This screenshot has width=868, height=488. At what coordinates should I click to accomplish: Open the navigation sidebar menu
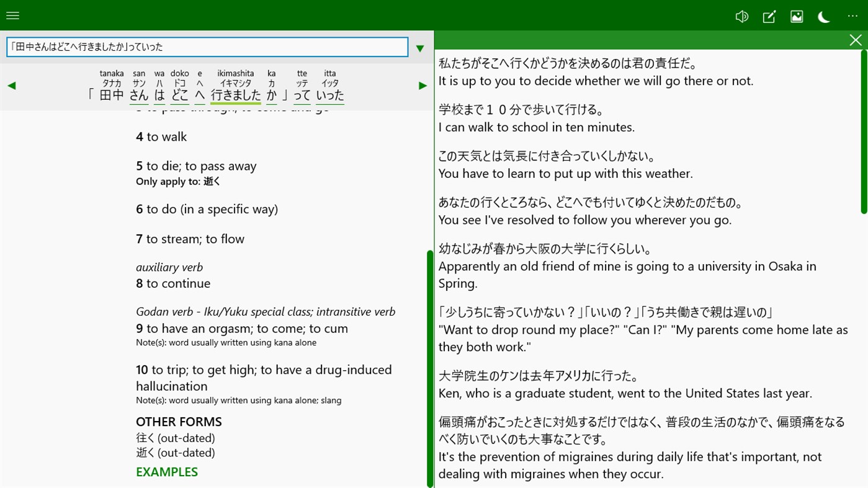(12, 16)
